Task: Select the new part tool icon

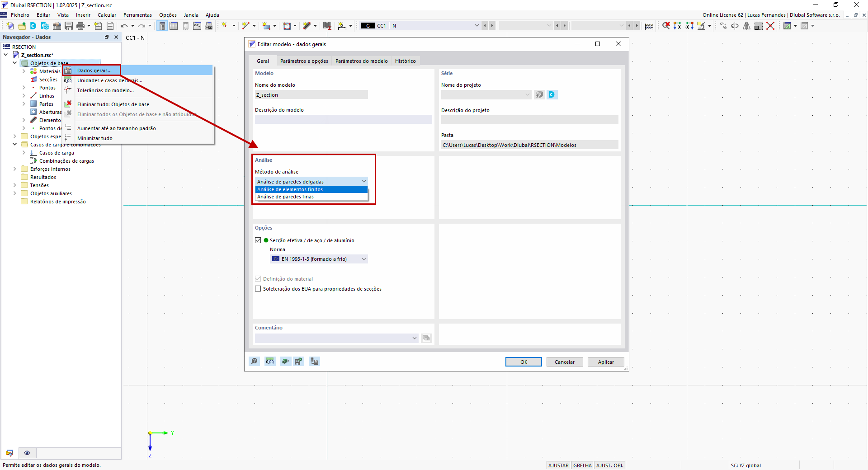Action: point(266,26)
